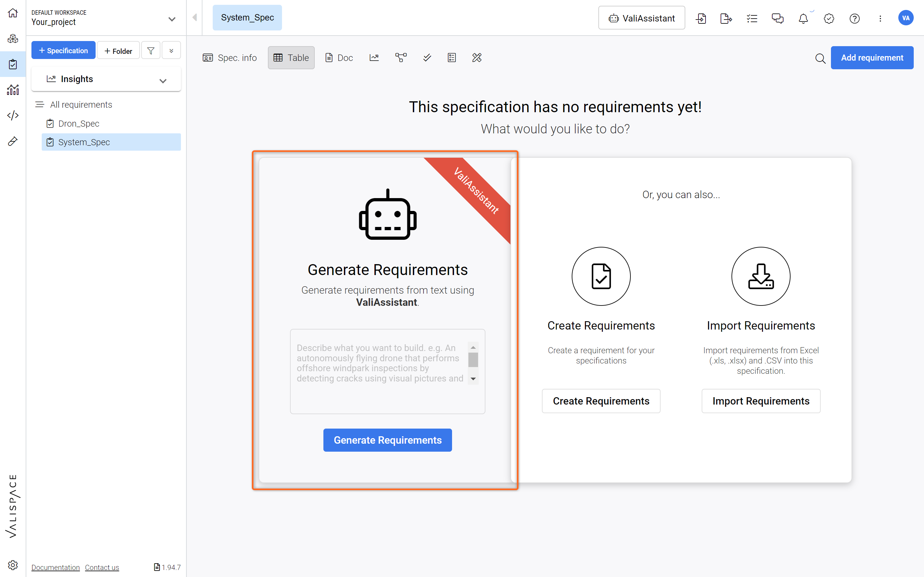924x577 pixels.
Task: Open the components cubes icon in sidebar
Action: click(x=13, y=38)
